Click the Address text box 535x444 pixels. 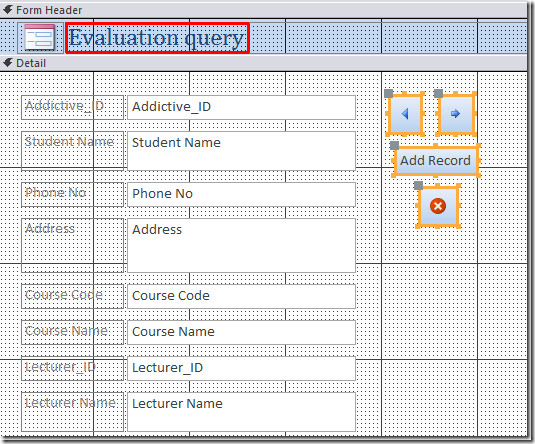point(241,245)
